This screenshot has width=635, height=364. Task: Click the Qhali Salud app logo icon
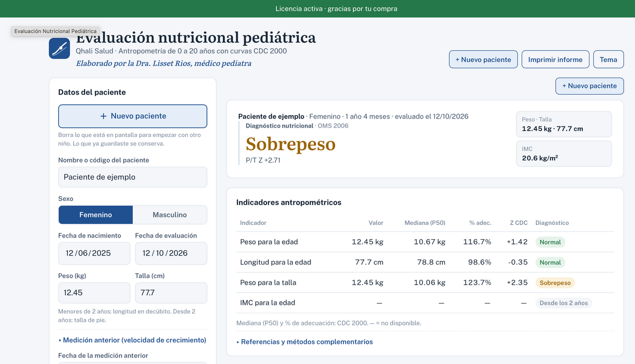(59, 48)
